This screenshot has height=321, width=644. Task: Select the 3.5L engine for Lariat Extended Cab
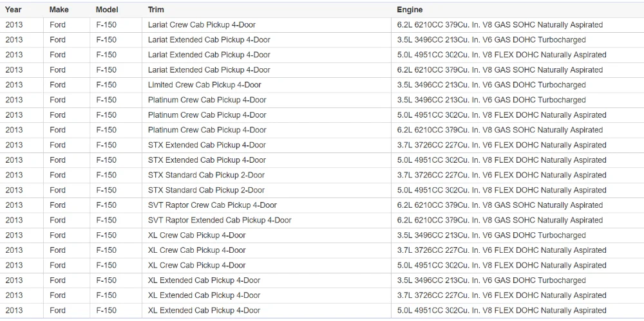[491, 40]
